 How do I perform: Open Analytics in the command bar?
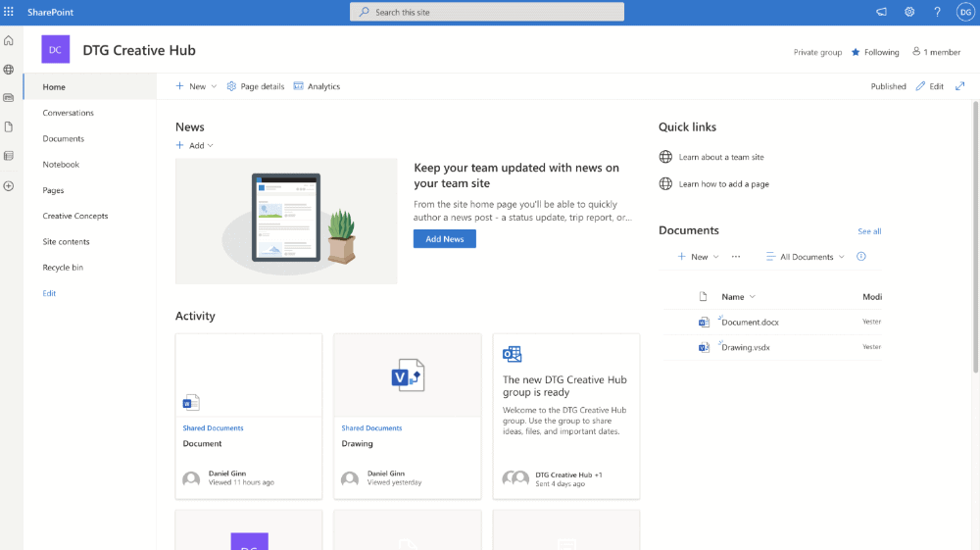point(317,86)
